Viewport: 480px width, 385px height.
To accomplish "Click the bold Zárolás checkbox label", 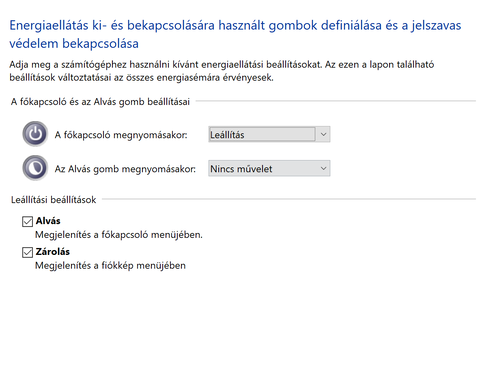I will click(x=53, y=252).
